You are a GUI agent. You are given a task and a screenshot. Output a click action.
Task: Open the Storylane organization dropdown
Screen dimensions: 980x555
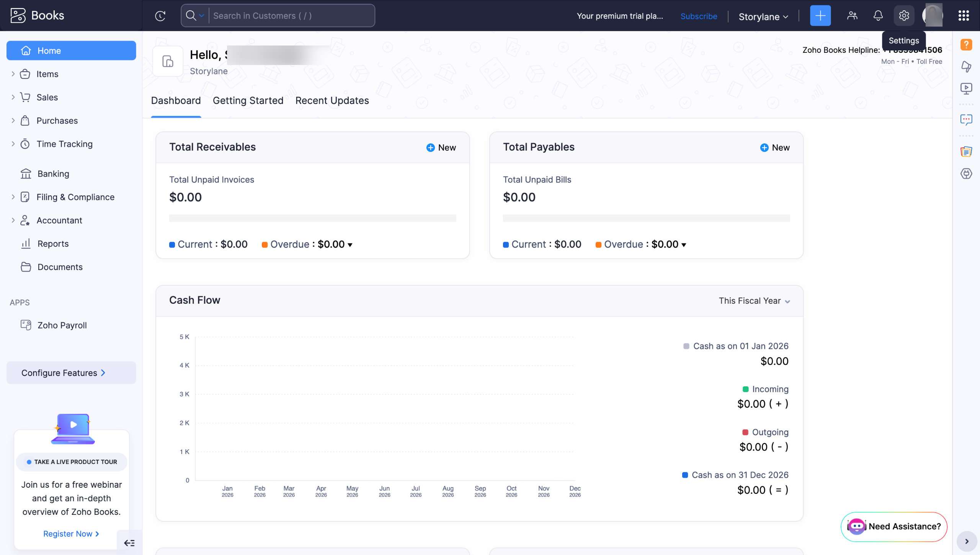(763, 17)
